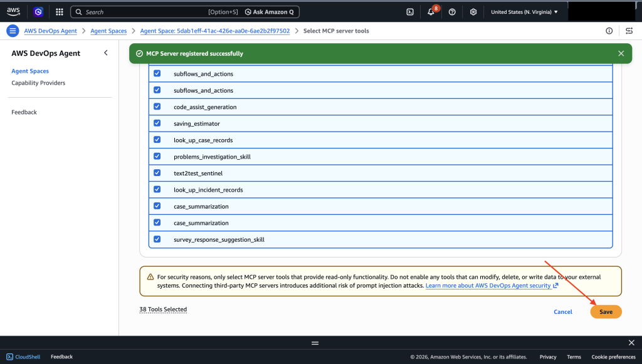
Task: Open the notifications bell
Action: click(431, 12)
